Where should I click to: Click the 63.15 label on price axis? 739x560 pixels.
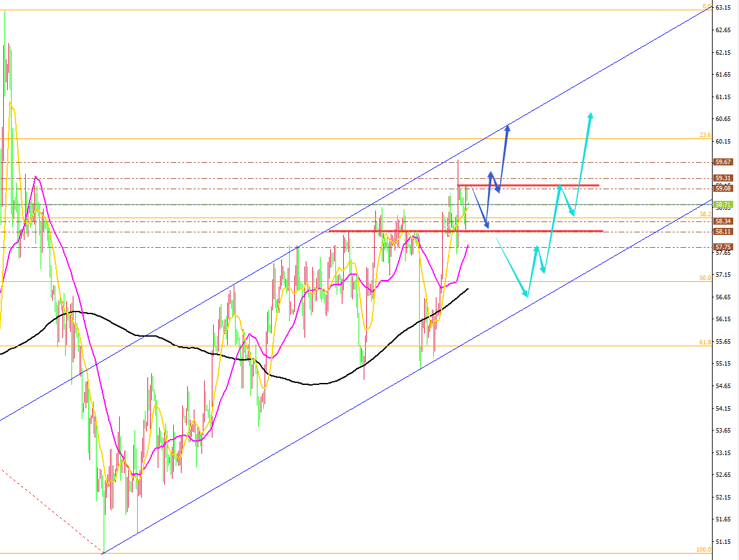pyautogui.click(x=724, y=8)
